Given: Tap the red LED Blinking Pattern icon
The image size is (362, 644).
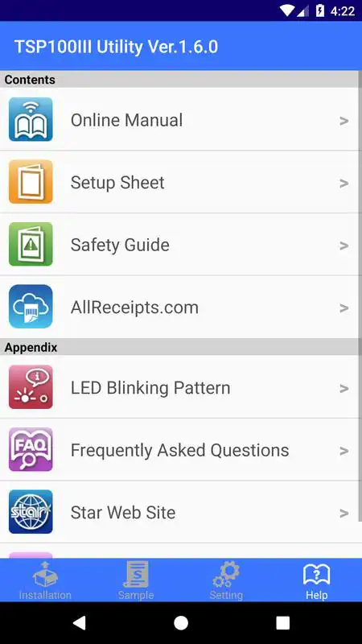Looking at the screenshot, I should point(31,387).
